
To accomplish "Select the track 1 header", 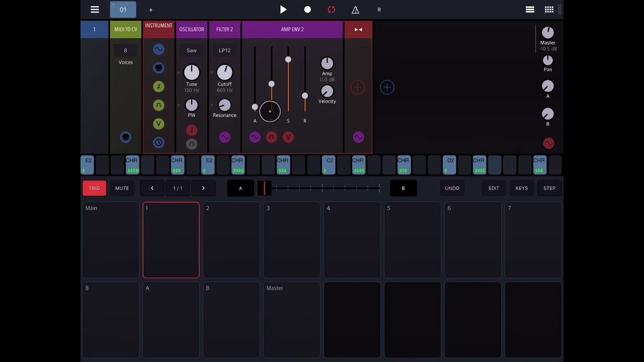I will click(x=94, y=29).
